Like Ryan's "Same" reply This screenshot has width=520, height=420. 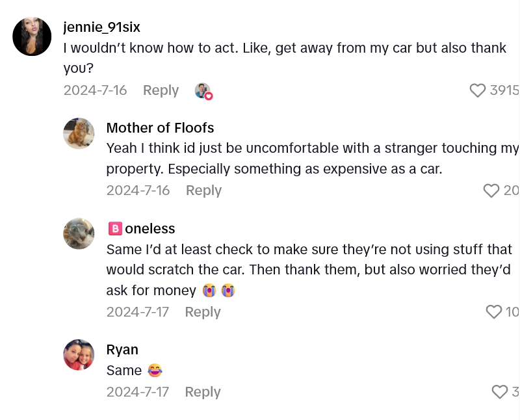pyautogui.click(x=500, y=392)
